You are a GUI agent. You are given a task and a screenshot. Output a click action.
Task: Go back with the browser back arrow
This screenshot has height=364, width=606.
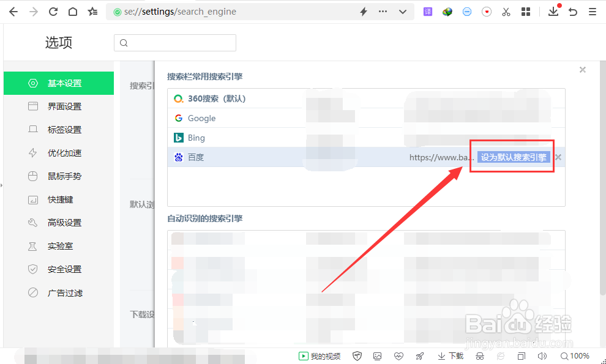point(13,12)
